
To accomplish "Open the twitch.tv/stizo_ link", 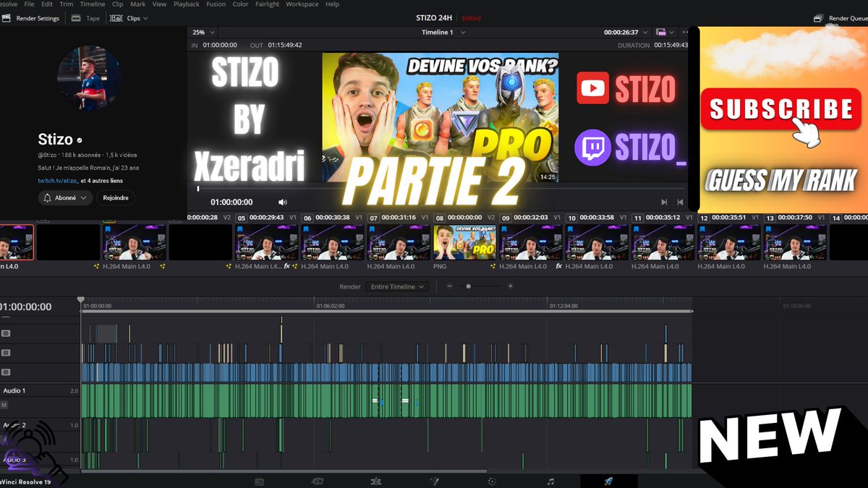I will pos(59,180).
